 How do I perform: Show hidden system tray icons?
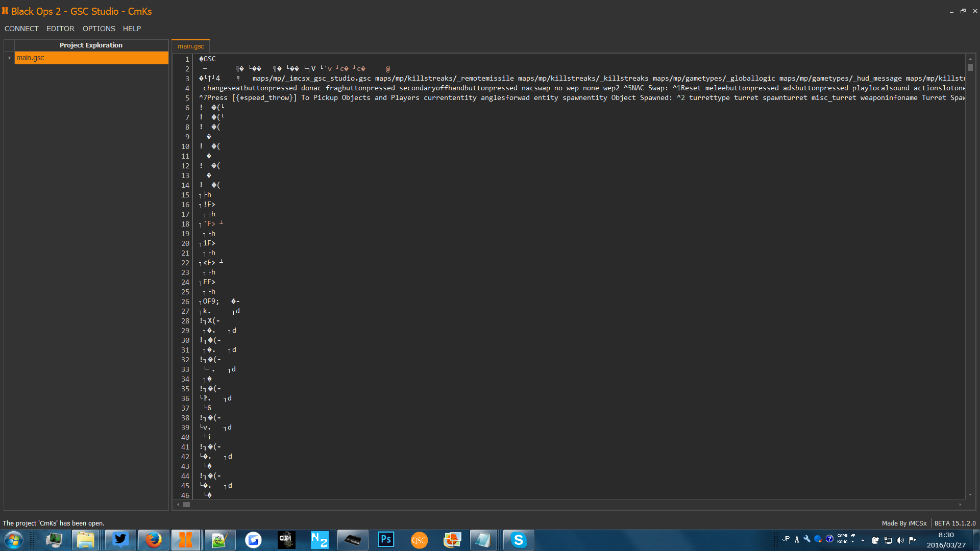[863, 540]
